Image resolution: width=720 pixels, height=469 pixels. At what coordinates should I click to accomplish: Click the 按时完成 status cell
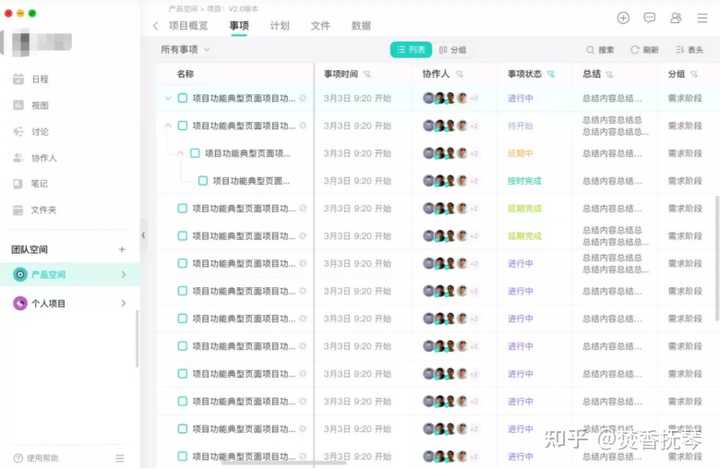524,181
